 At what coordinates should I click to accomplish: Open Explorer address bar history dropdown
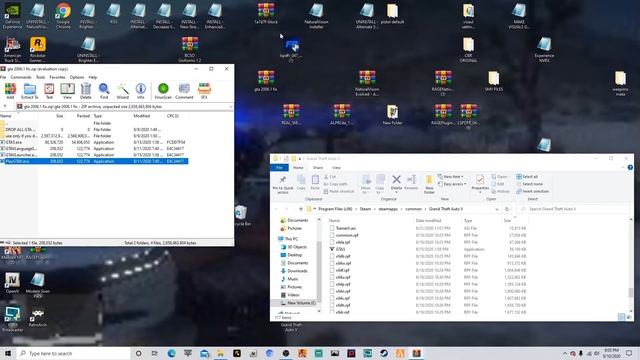click(497, 209)
